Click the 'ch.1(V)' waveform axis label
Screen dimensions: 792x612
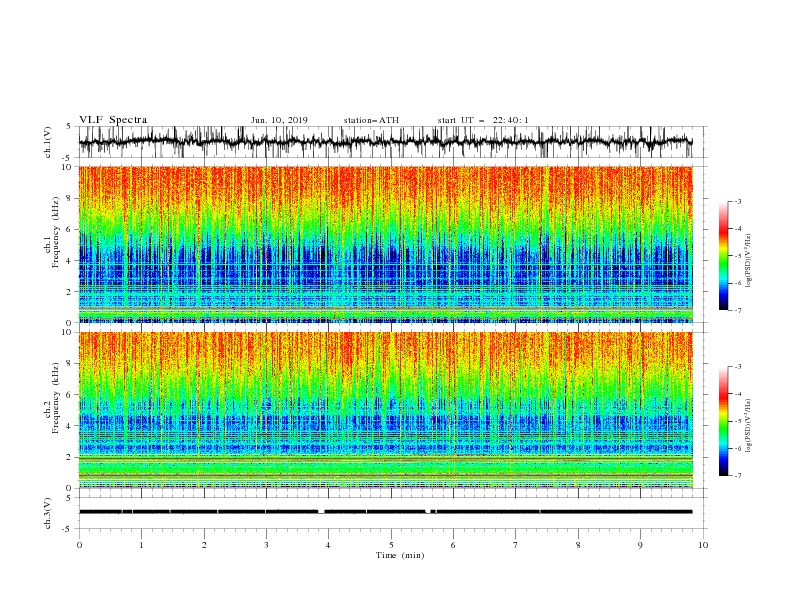(x=48, y=142)
